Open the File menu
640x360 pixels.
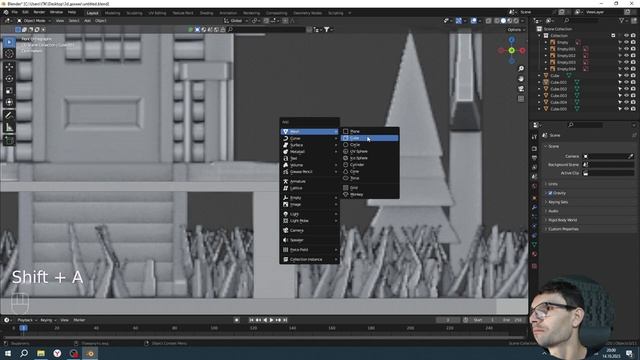[15, 12]
